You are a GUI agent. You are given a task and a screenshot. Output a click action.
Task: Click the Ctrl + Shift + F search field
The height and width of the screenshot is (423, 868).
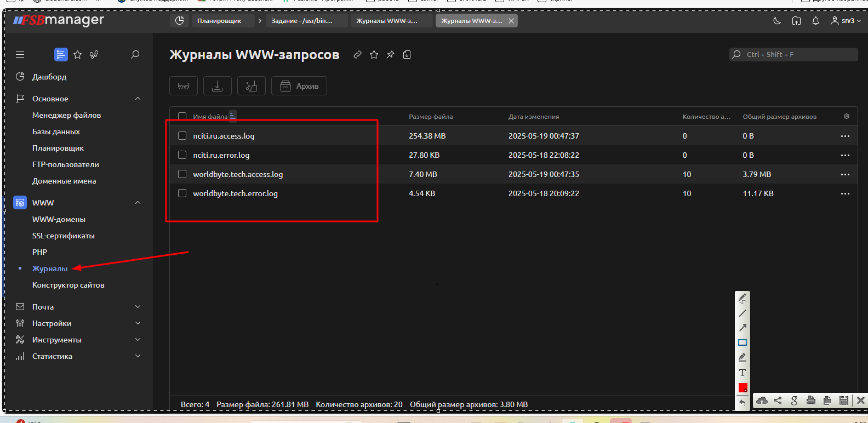click(x=793, y=55)
